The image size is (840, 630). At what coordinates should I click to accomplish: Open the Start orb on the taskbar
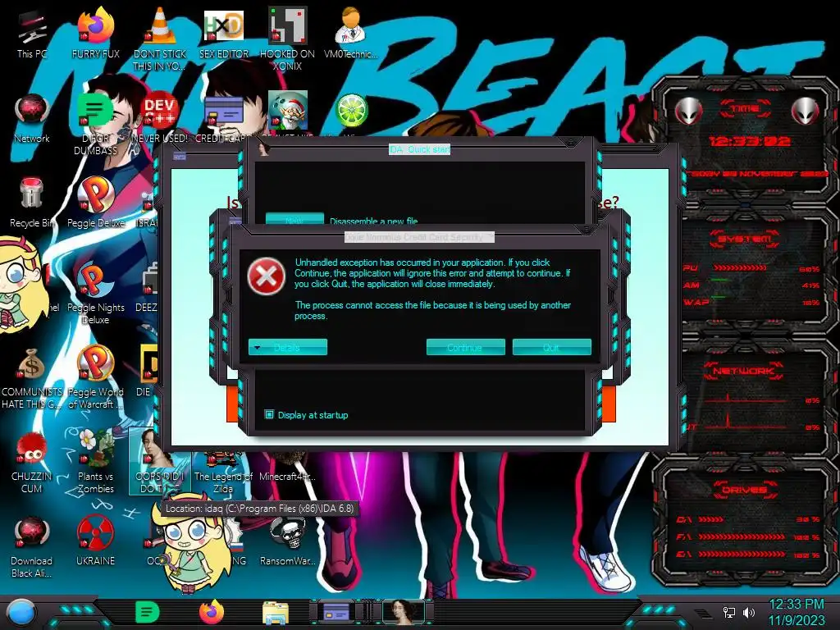point(21,613)
